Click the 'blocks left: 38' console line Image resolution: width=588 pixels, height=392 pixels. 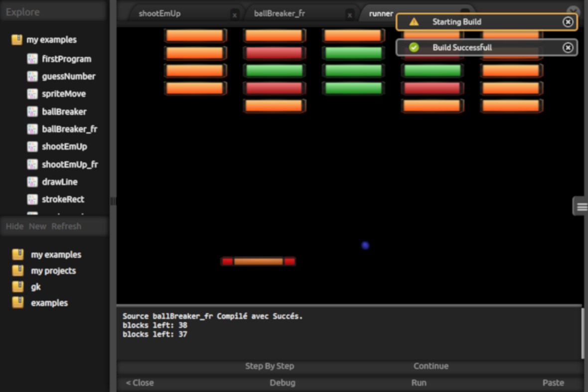[155, 325]
